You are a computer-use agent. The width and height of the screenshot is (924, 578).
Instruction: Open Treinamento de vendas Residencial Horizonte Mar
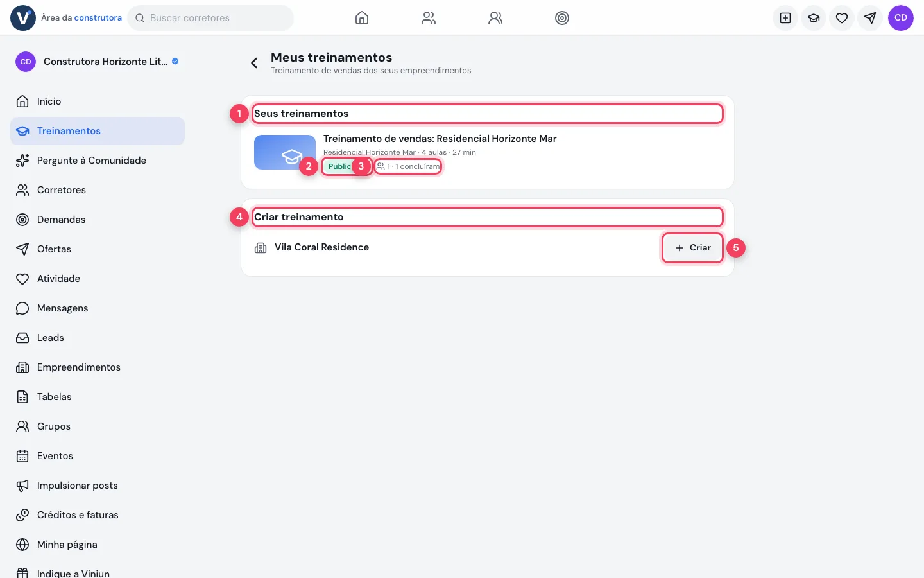click(440, 139)
